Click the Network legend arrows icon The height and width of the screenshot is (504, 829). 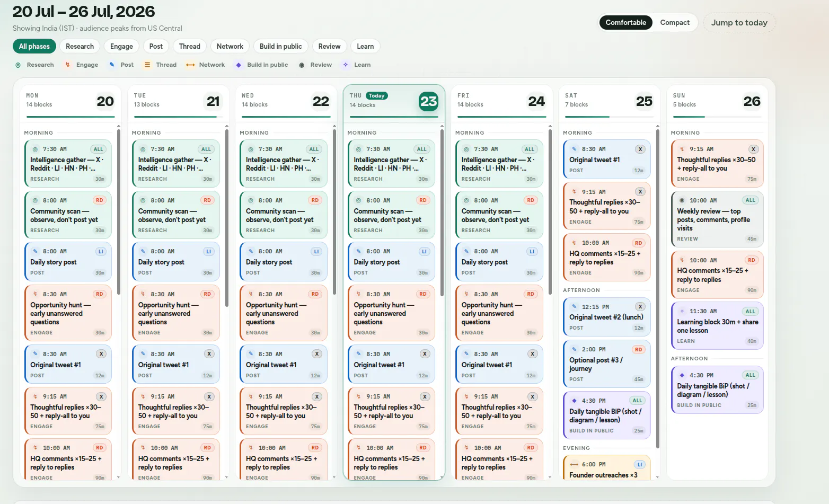point(190,65)
